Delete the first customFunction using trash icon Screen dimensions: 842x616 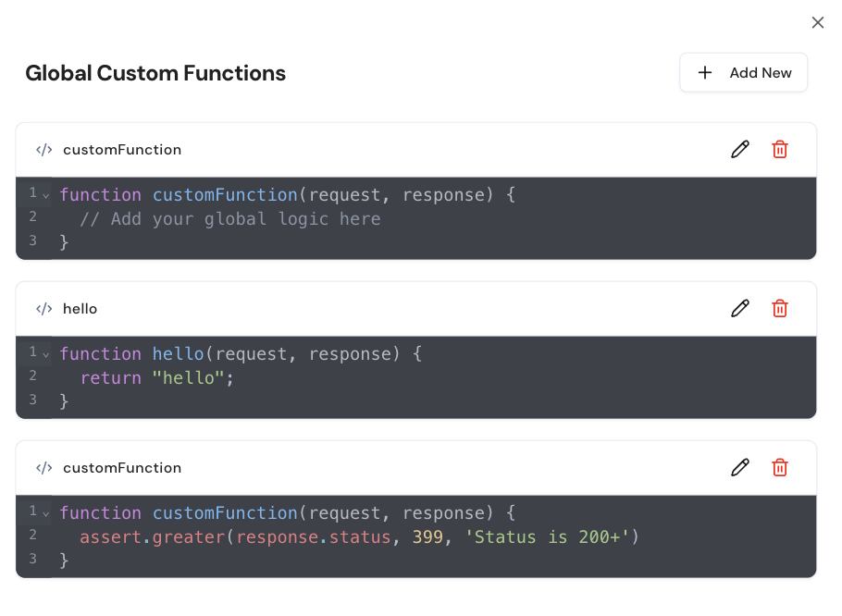pyautogui.click(x=780, y=149)
